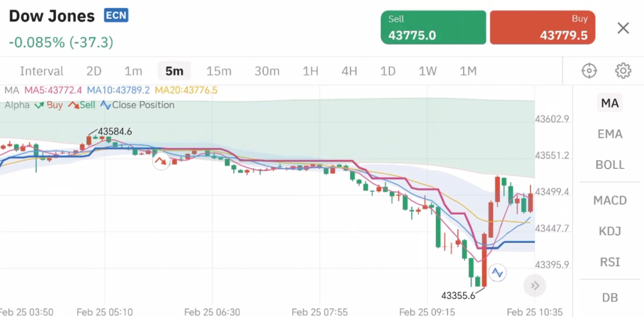Click the blue wave close-position marker near the low
Screen dimensions: 644x317
tap(497, 272)
